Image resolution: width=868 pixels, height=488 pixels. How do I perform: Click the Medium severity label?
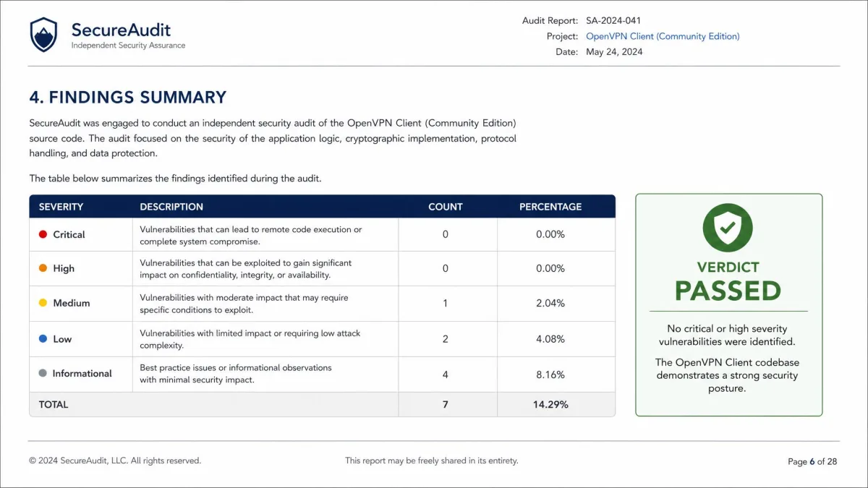click(72, 303)
